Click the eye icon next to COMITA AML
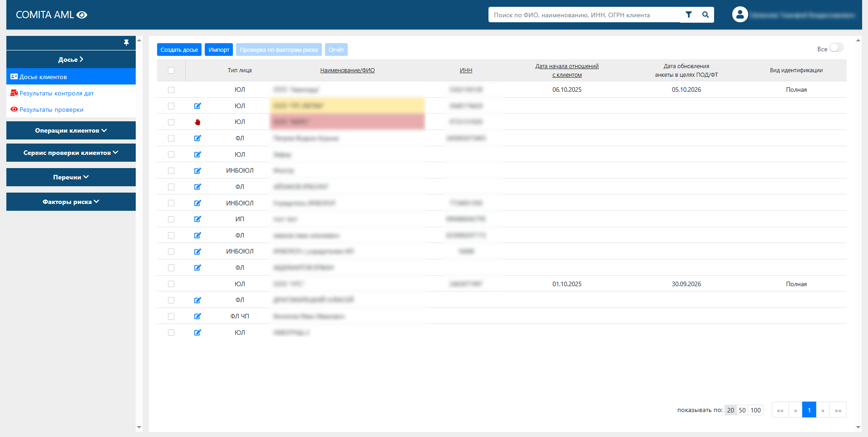Screen dimensions: 868x437 pyautogui.click(x=82, y=15)
